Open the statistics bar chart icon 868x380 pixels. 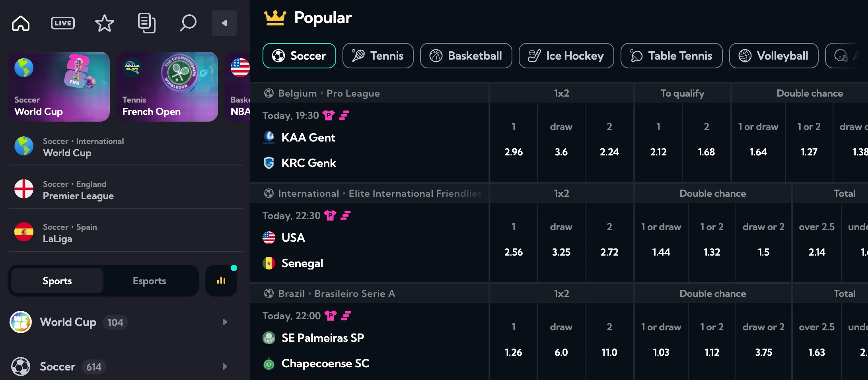[x=221, y=281]
